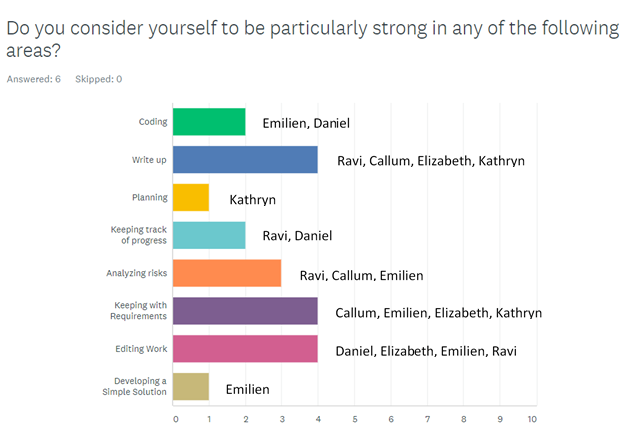Select the "Analyzing risks" axis label
The width and height of the screenshot is (640, 447).
click(136, 273)
